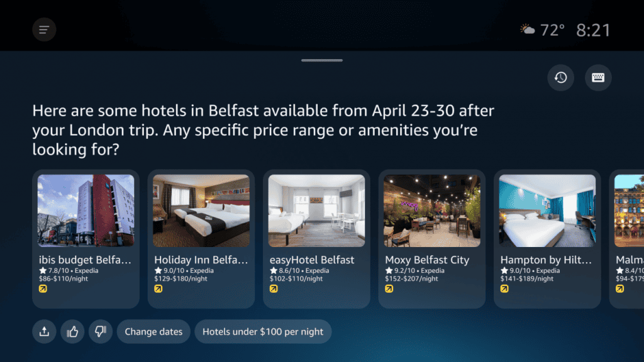This screenshot has height=362, width=644.
Task: Open the on-screen keyboard icon
Action: click(x=598, y=78)
